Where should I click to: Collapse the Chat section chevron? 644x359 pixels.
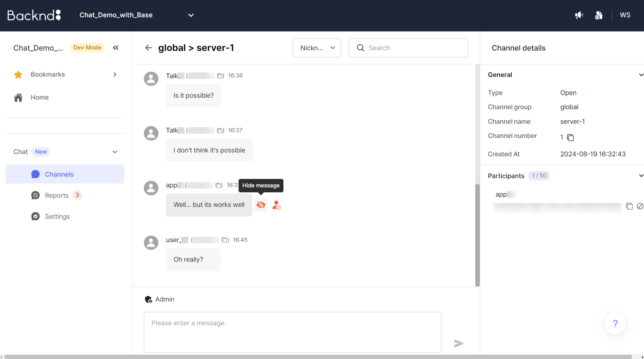tap(115, 152)
